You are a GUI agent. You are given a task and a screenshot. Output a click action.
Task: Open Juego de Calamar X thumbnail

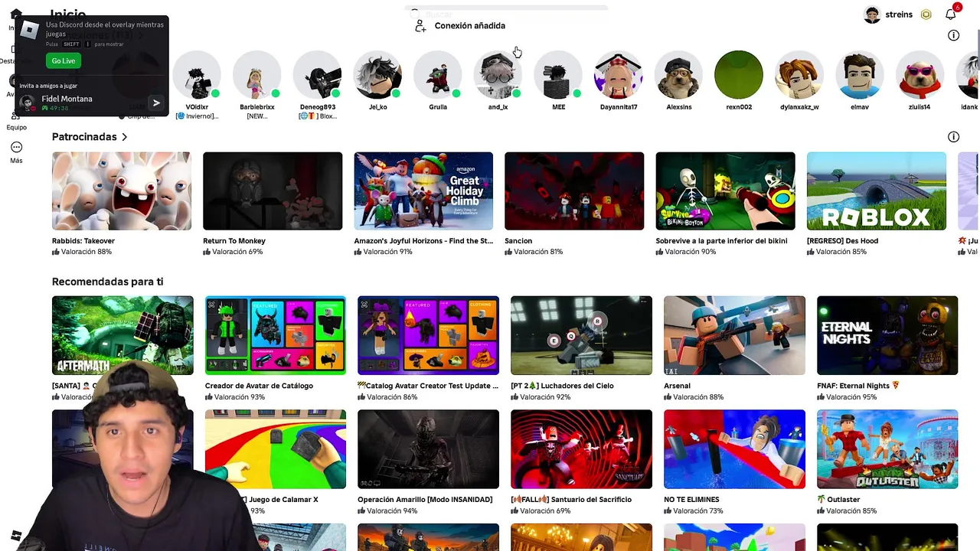coord(276,449)
